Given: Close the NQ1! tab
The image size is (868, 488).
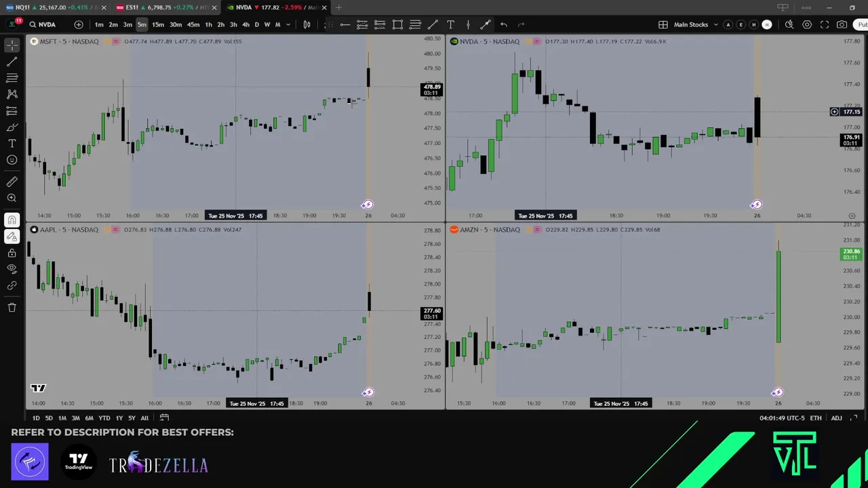Looking at the screenshot, I should pos(104,7).
